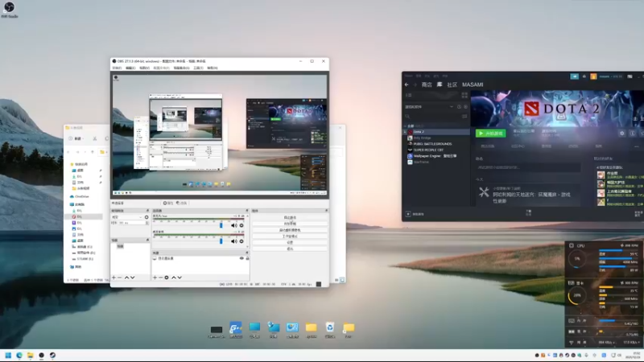Open Steam 库 Library tab

(439, 84)
